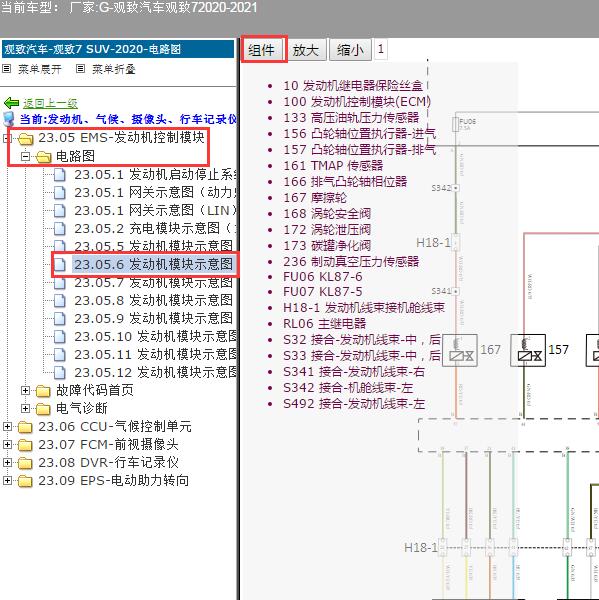599x600 pixels.
Task: Select component 168 涡轮安全阀
Action: [x=327, y=214]
